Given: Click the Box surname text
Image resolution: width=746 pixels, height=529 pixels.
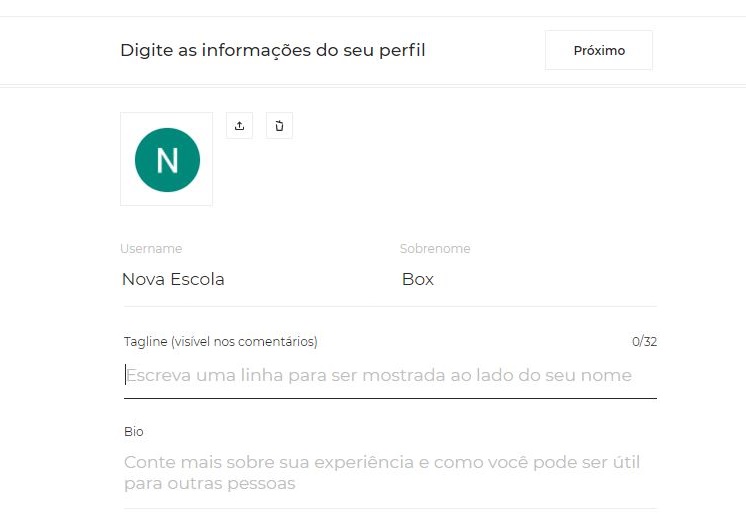Looking at the screenshot, I should [x=418, y=280].
